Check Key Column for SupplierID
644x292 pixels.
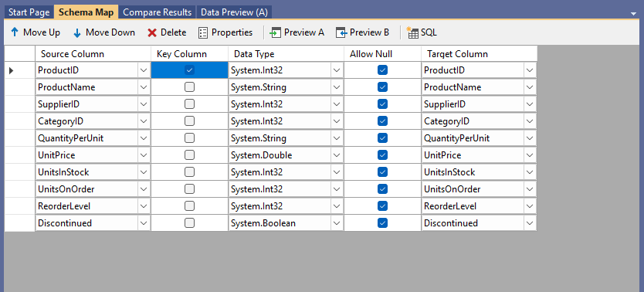coord(189,104)
